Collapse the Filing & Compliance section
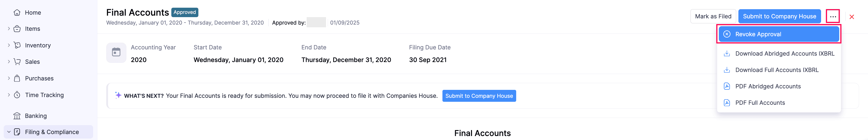Image resolution: width=868 pixels, height=140 pixels. 9,132
